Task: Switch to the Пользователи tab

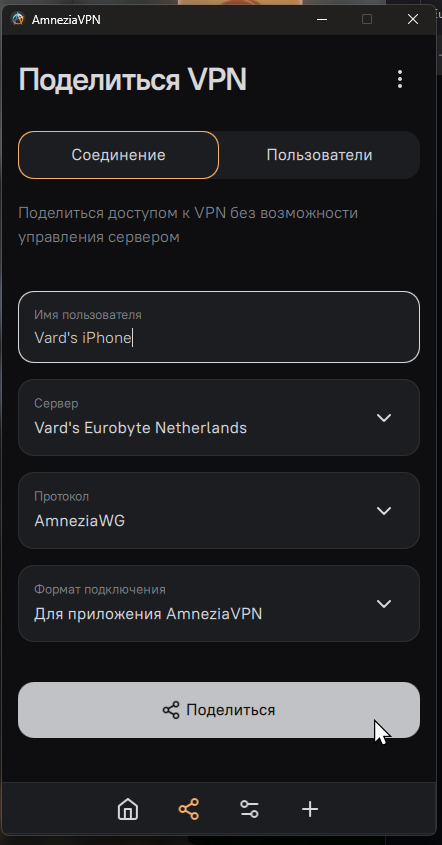Action: tap(319, 155)
